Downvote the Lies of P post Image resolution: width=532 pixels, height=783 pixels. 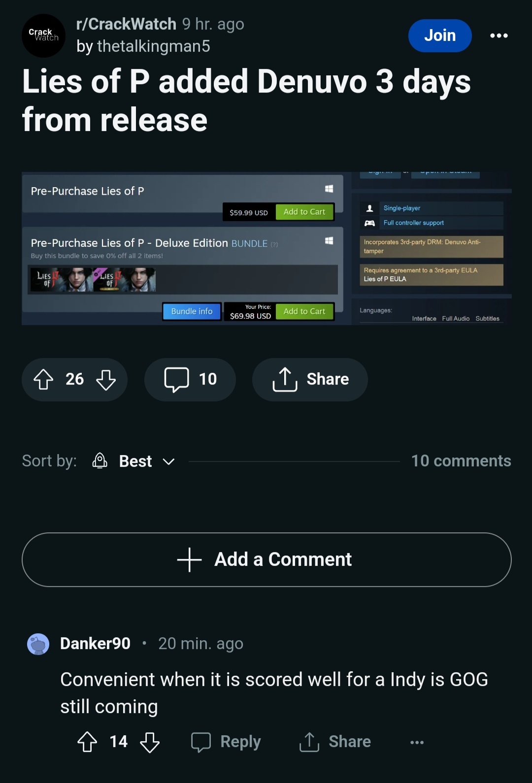106,379
